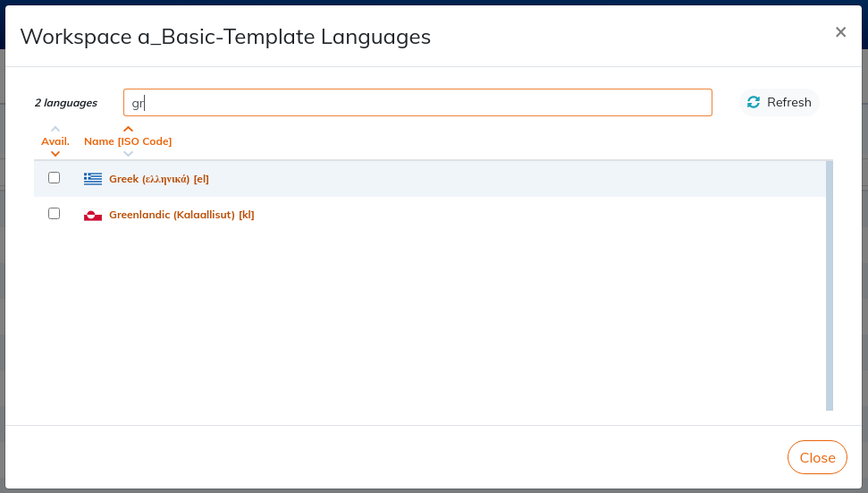This screenshot has height=493, width=868.
Task: Click the Refresh button
Action: point(779,103)
